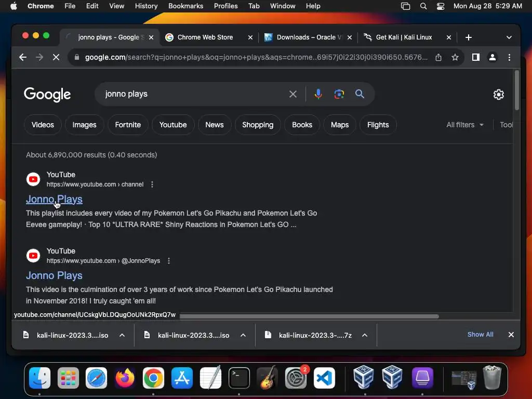Open Finder from the dock
Screen dimensions: 532x399
(x=39, y=378)
